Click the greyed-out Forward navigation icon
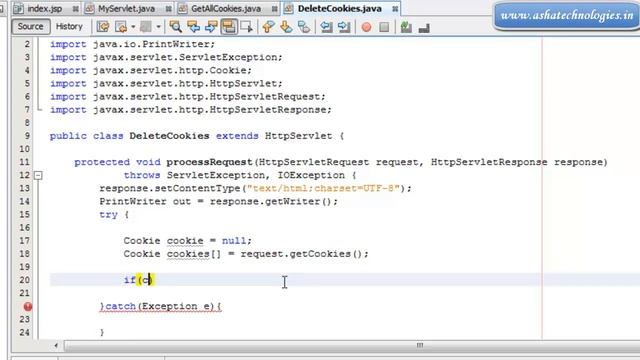The height and width of the screenshot is (360, 640). click(146, 27)
